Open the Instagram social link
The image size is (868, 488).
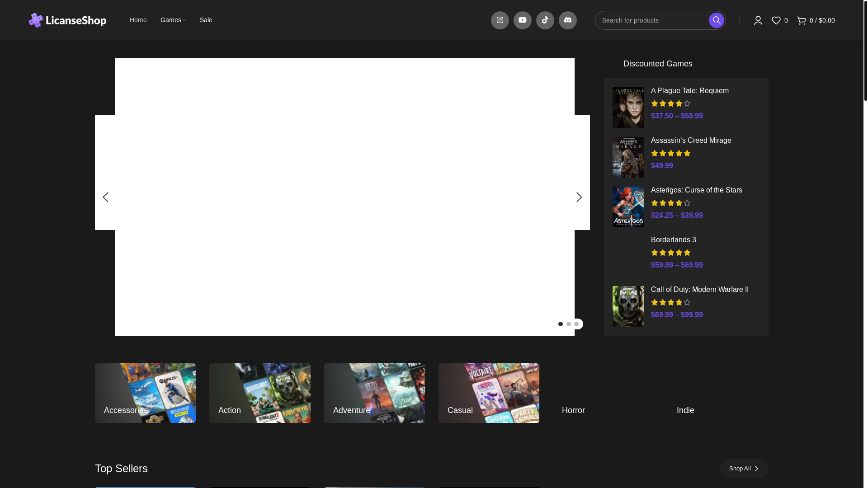[x=500, y=20]
